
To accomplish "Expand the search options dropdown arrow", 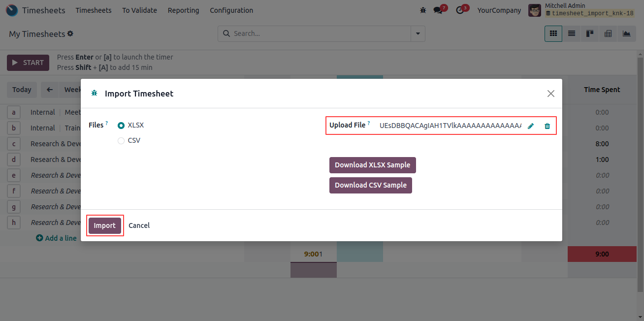I will pyautogui.click(x=418, y=34).
